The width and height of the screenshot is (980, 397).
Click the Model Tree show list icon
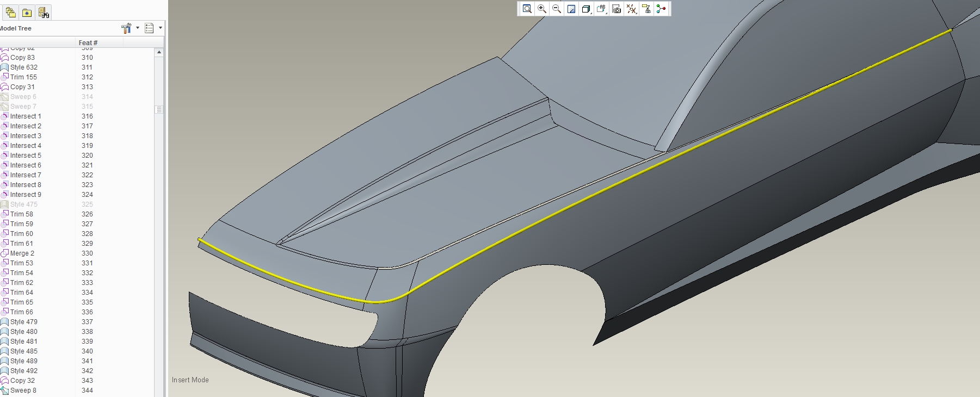(150, 28)
